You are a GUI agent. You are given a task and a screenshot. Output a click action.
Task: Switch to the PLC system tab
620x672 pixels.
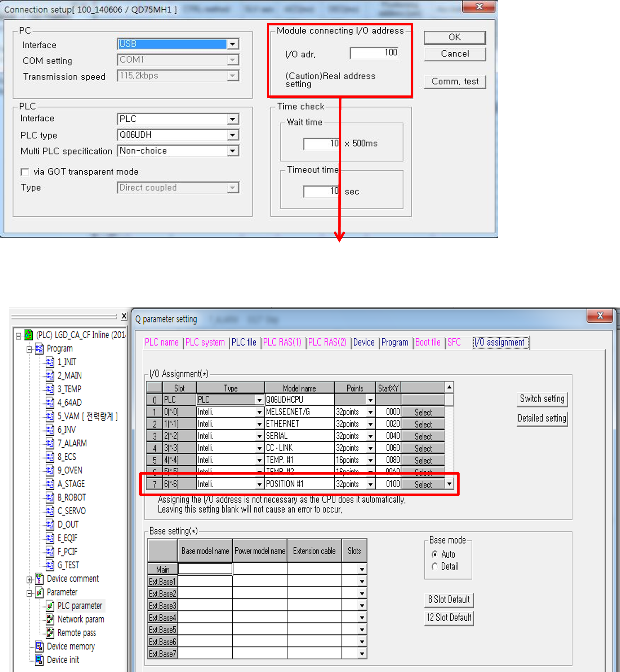pos(205,342)
